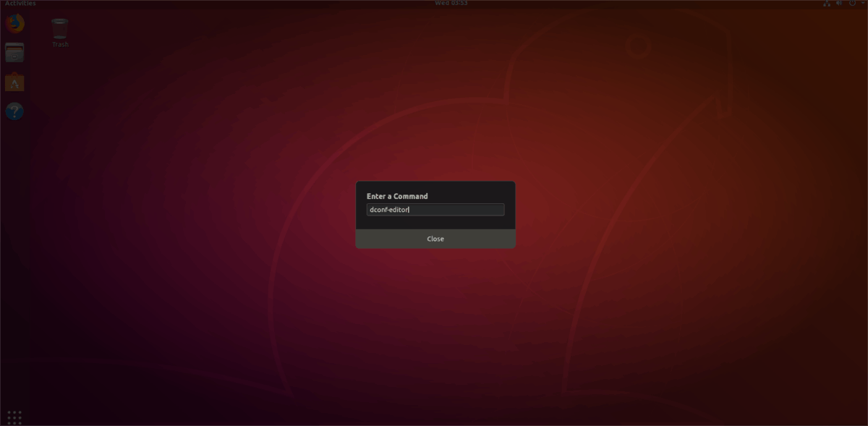Close the Enter a Command dialog

[435, 239]
